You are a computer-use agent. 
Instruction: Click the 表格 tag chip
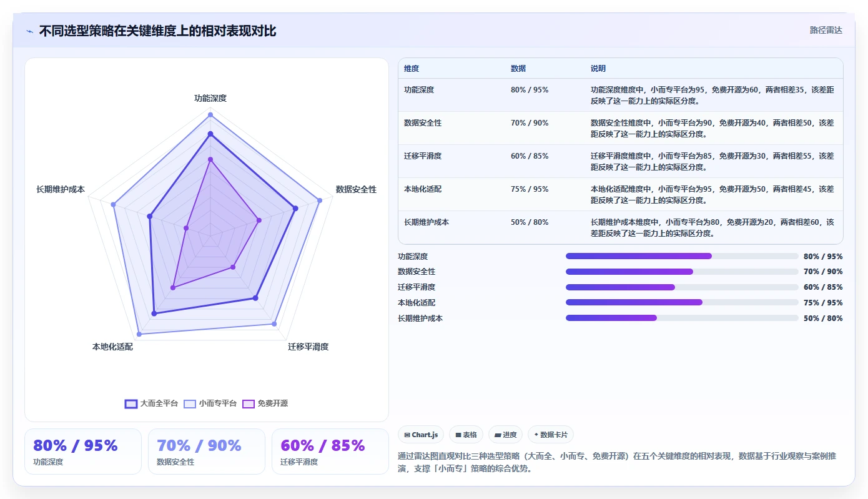tap(466, 435)
